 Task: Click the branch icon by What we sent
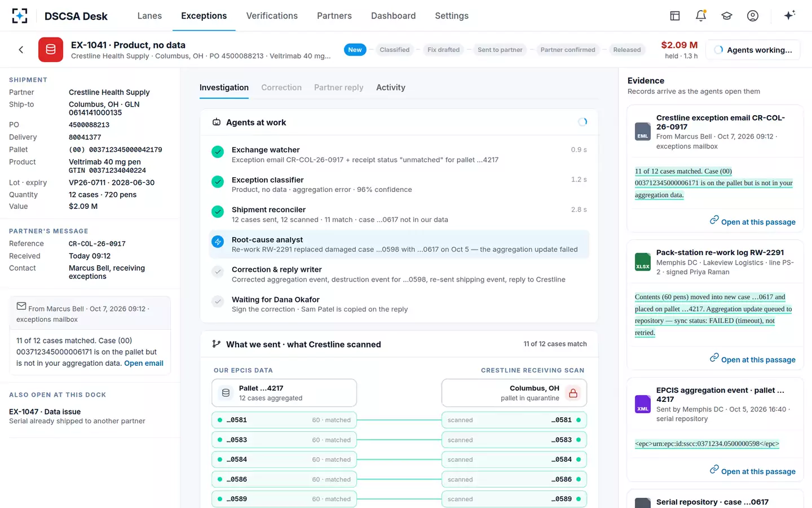[216, 344]
